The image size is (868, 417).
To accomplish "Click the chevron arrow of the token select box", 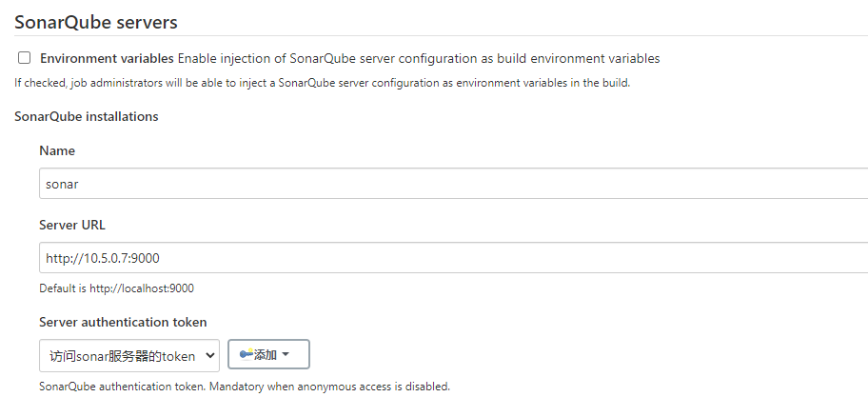I will [209, 355].
